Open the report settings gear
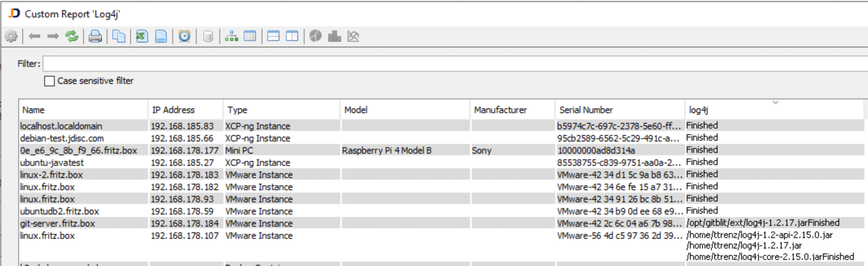The height and width of the screenshot is (266, 868). [x=11, y=36]
